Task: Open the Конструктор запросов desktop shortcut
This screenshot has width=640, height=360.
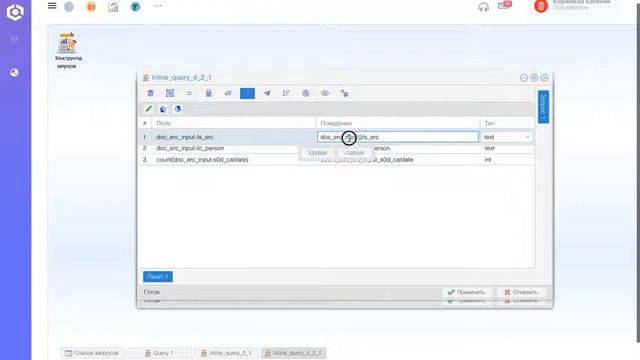Action: tap(68, 51)
